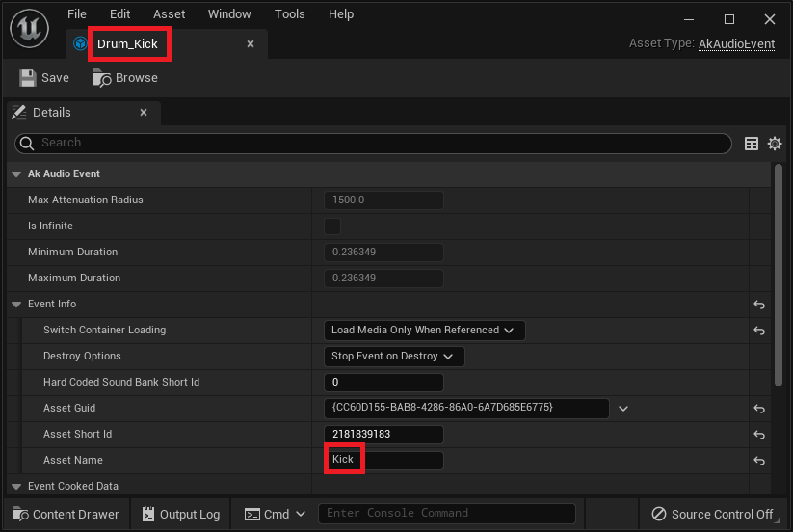The width and height of the screenshot is (793, 532).
Task: Open the Details view settings gear
Action: click(x=775, y=144)
